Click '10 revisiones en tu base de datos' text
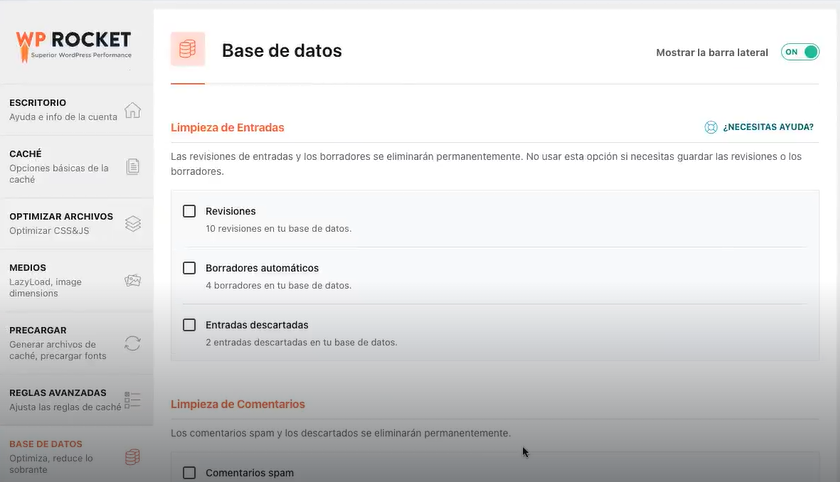 (x=279, y=229)
